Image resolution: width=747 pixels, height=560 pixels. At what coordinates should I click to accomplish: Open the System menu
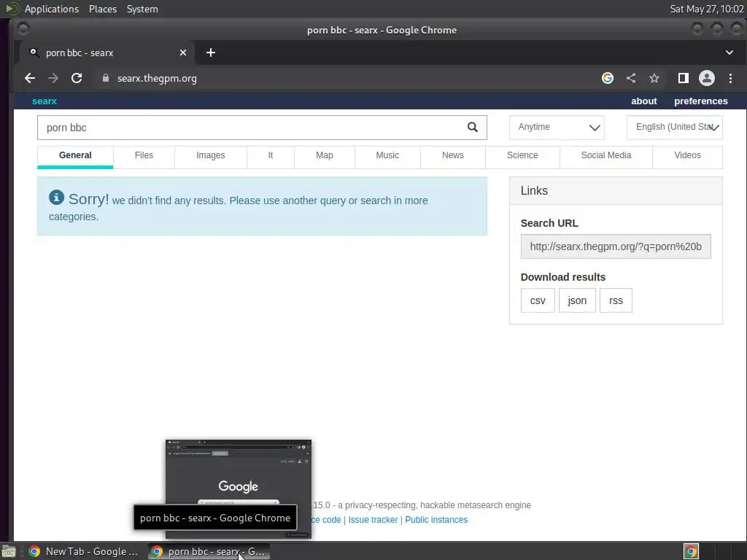coord(142,9)
